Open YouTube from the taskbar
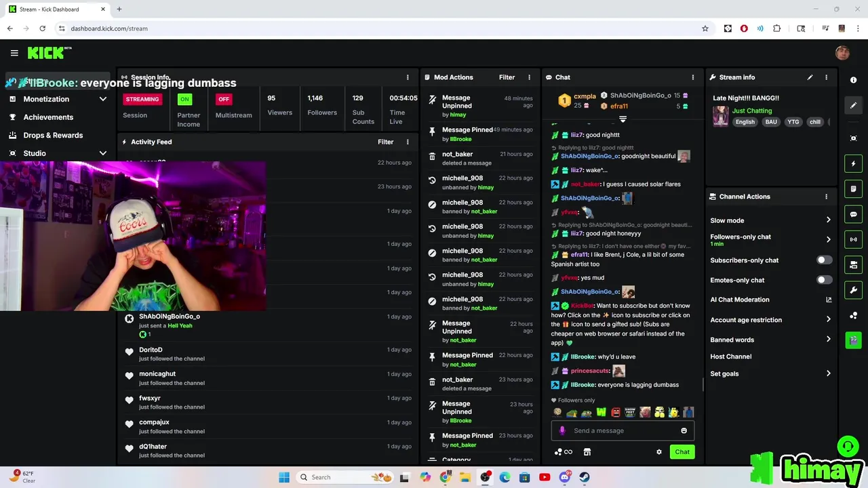 (545, 477)
